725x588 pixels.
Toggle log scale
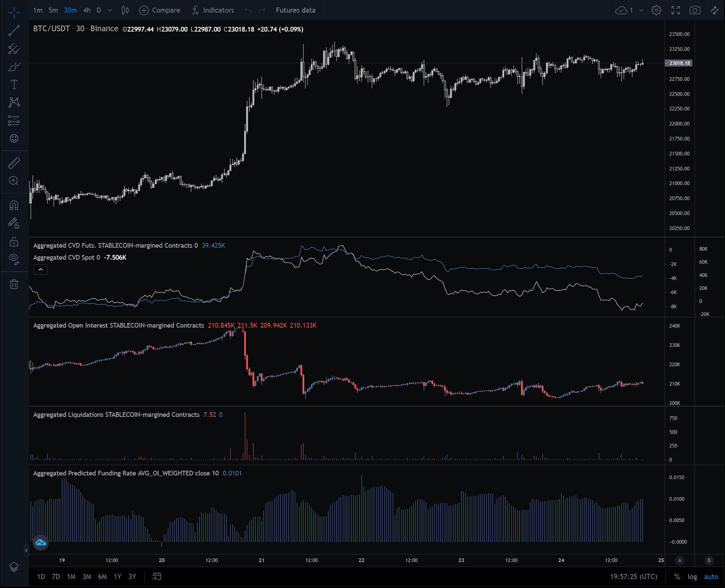click(692, 576)
